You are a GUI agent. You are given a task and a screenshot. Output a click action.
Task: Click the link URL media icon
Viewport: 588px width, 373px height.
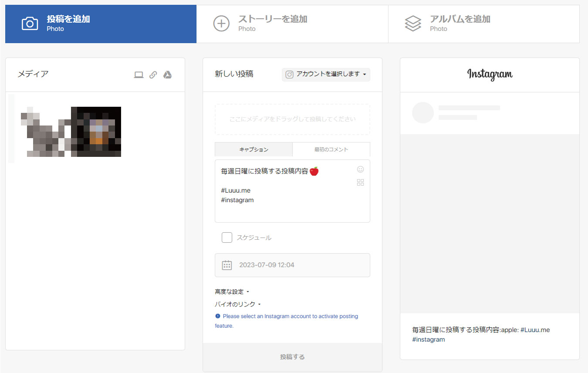click(x=153, y=75)
